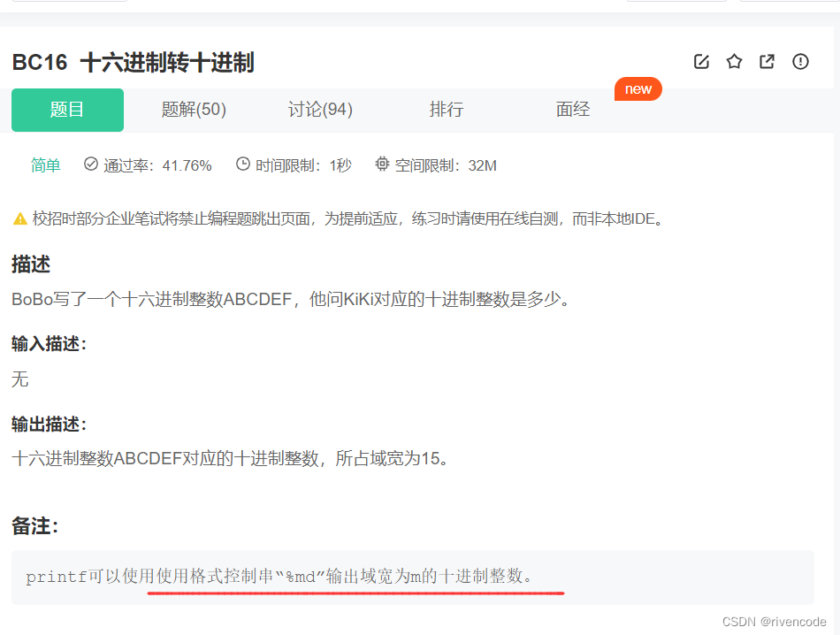Click the red new badge
Screen dimensions: 840x635
[638, 88]
